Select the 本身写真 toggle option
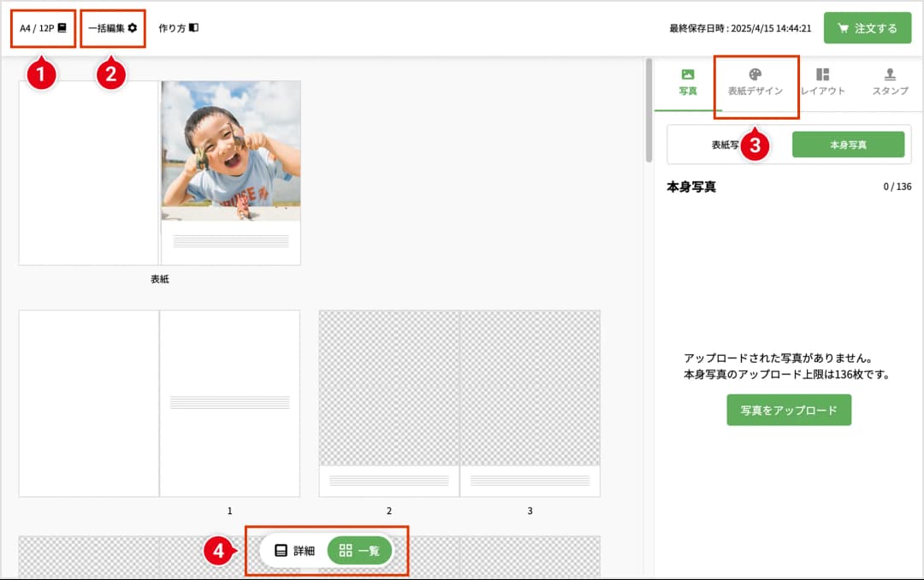Viewport: 924px width, 580px height. (x=850, y=144)
